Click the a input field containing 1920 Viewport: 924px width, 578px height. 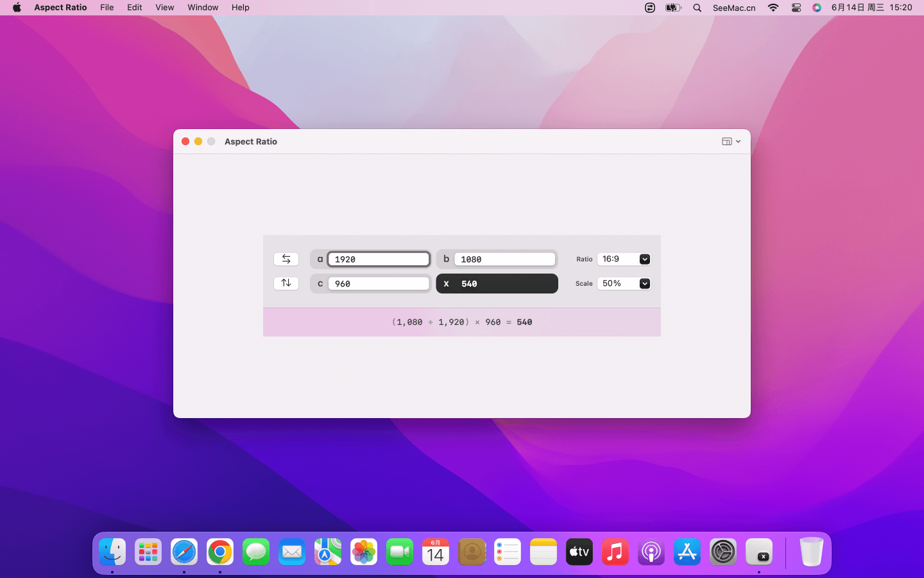click(x=379, y=259)
